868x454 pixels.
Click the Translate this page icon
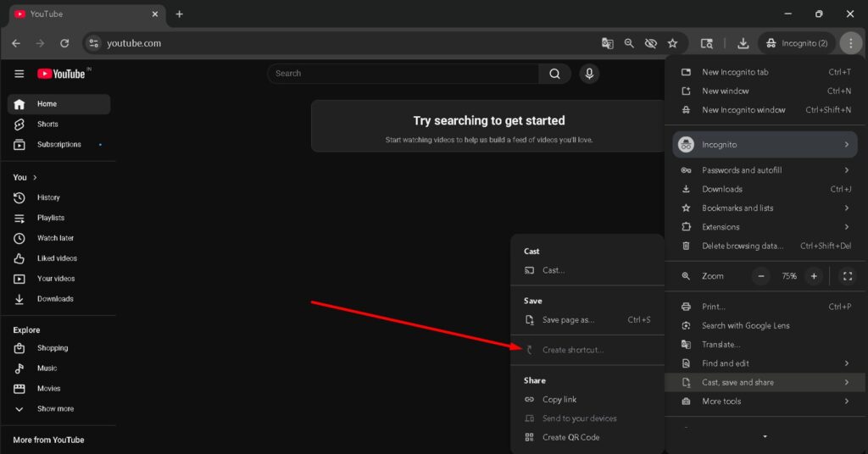pos(607,43)
